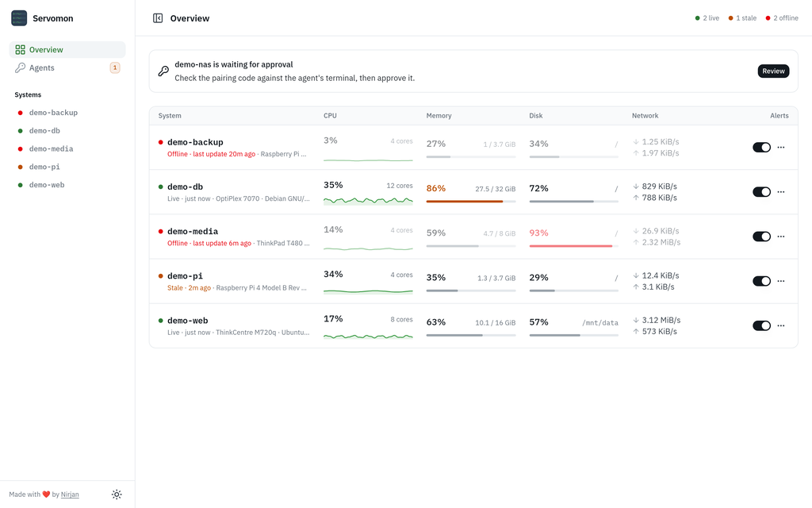Viewport: 812px width, 508px height.
Task: Click the '2 offline' status indicator
Action: pos(782,18)
